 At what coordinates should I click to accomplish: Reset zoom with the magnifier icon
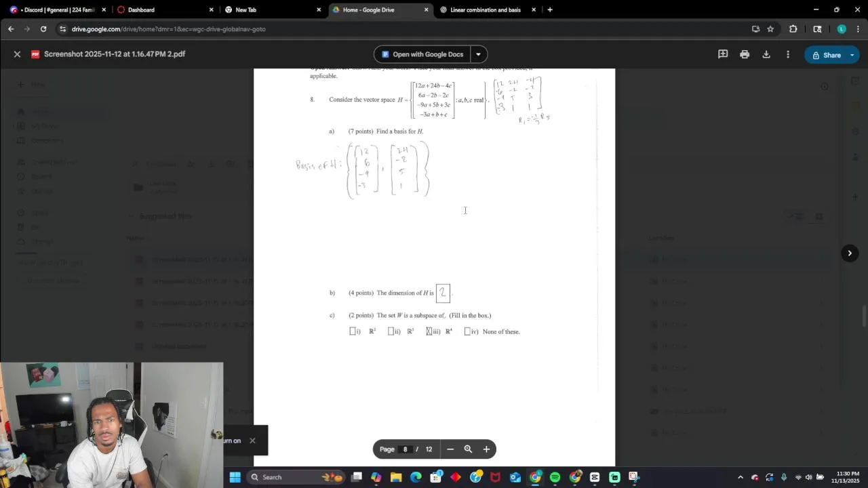pyautogui.click(x=468, y=449)
